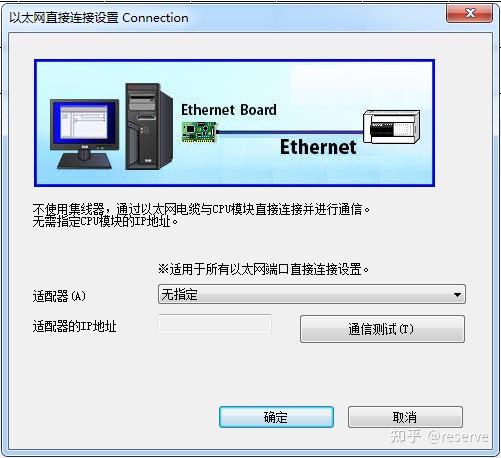This screenshot has width=501, height=458.
Task: Click the computer monitor icon
Action: pyautogui.click(x=84, y=134)
